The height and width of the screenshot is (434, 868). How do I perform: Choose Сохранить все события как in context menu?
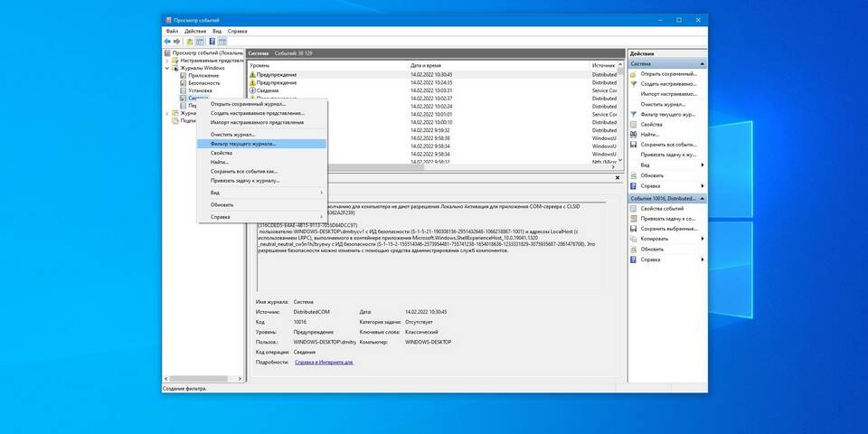point(262,171)
